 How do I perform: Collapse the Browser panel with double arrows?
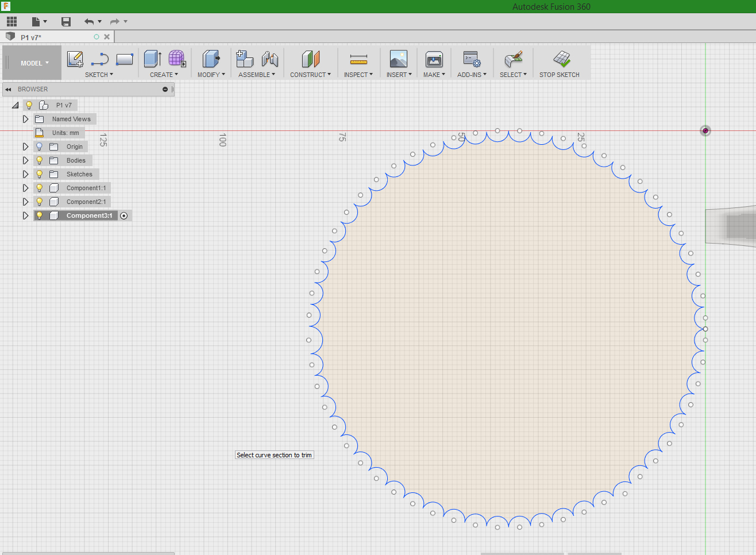pyautogui.click(x=8, y=89)
